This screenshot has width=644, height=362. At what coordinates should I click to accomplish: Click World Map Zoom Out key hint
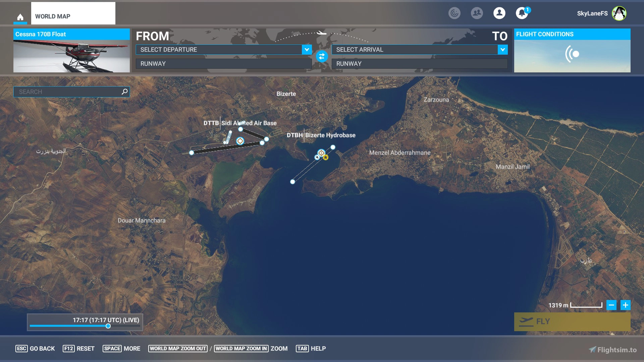pyautogui.click(x=178, y=349)
